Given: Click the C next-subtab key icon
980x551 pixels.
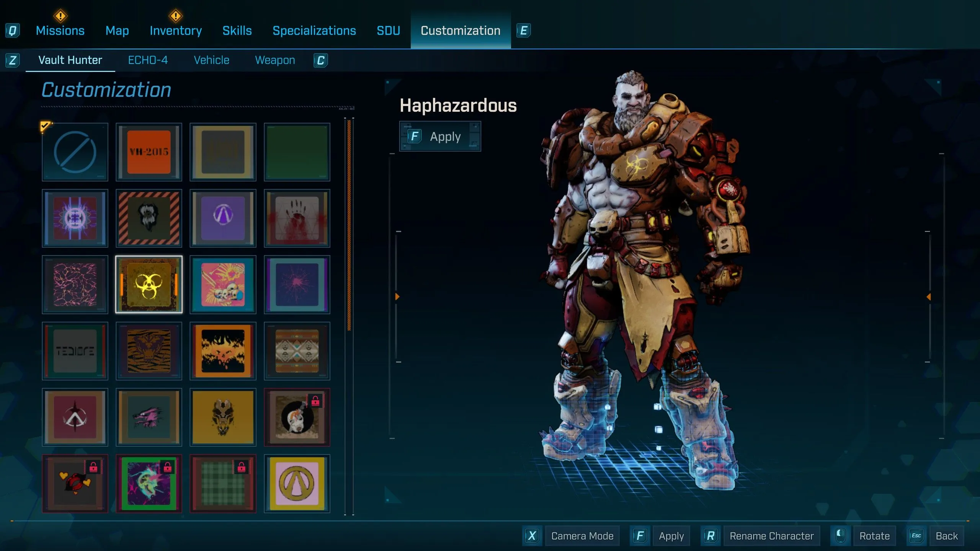Looking at the screenshot, I should (x=321, y=60).
